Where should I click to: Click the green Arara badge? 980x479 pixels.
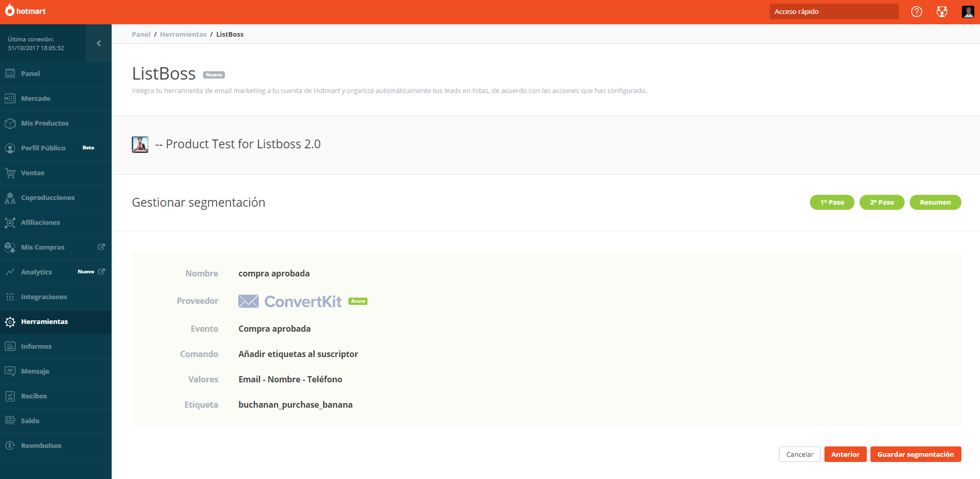tap(358, 301)
